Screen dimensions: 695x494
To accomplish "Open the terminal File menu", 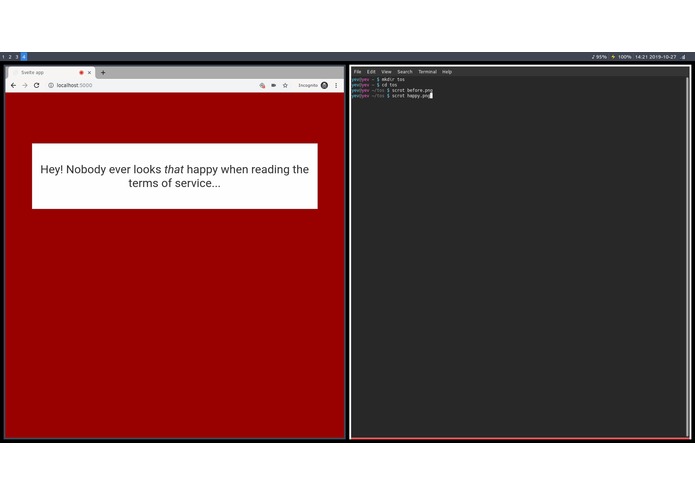I will [x=358, y=72].
